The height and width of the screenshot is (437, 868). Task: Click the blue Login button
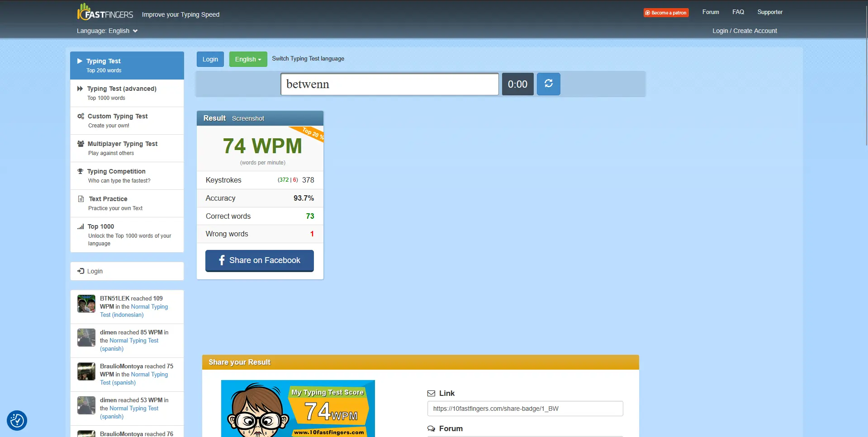click(210, 59)
